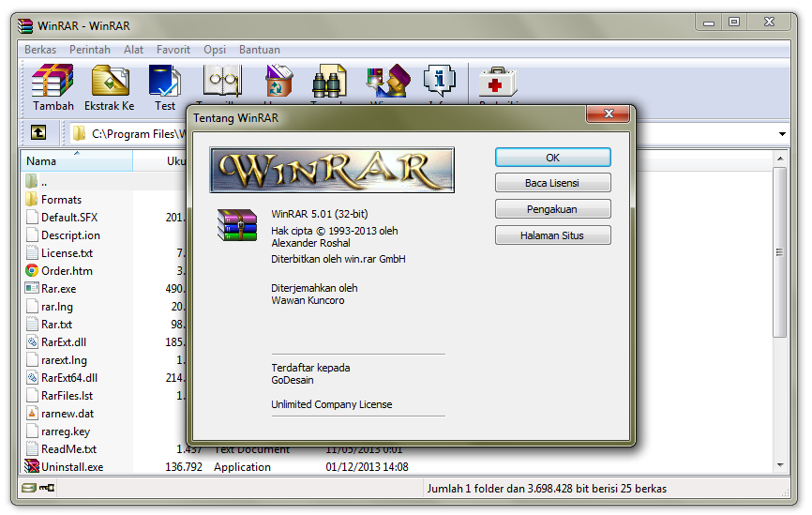The image size is (812, 515).
Task: Close the Tentang WinRAR dialog
Action: [x=609, y=114]
